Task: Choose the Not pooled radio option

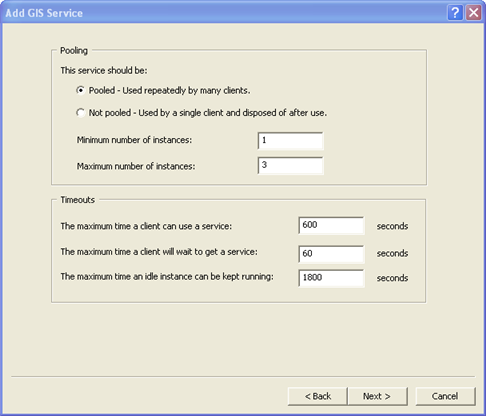Action: point(80,113)
